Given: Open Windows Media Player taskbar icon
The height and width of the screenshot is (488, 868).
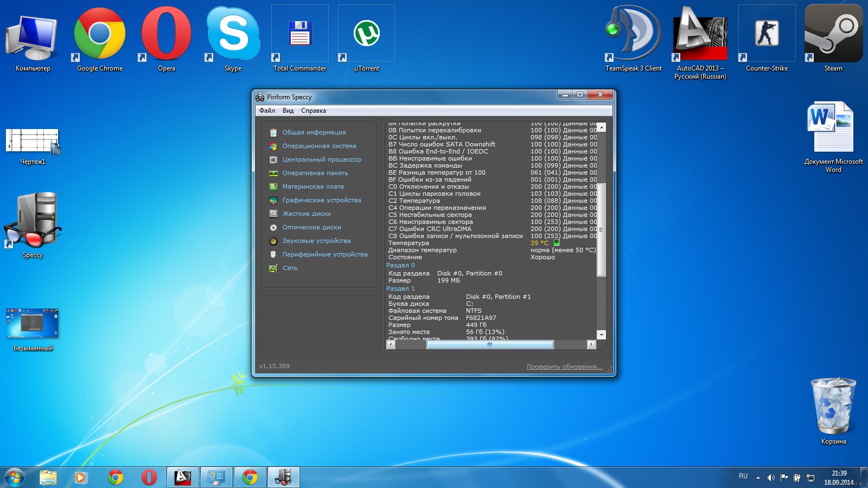Looking at the screenshot, I should pyautogui.click(x=81, y=478).
